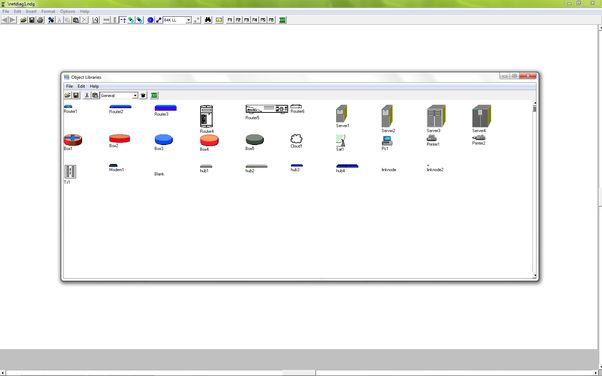The width and height of the screenshot is (602, 376).
Task: Click the F2 toolbar button
Action: tap(238, 20)
